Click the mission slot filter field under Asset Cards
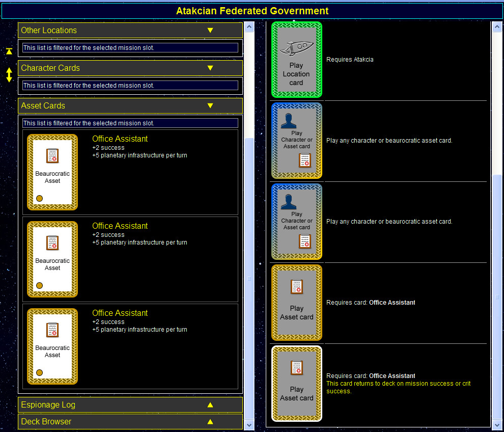This screenshot has width=504, height=432. tap(130, 123)
